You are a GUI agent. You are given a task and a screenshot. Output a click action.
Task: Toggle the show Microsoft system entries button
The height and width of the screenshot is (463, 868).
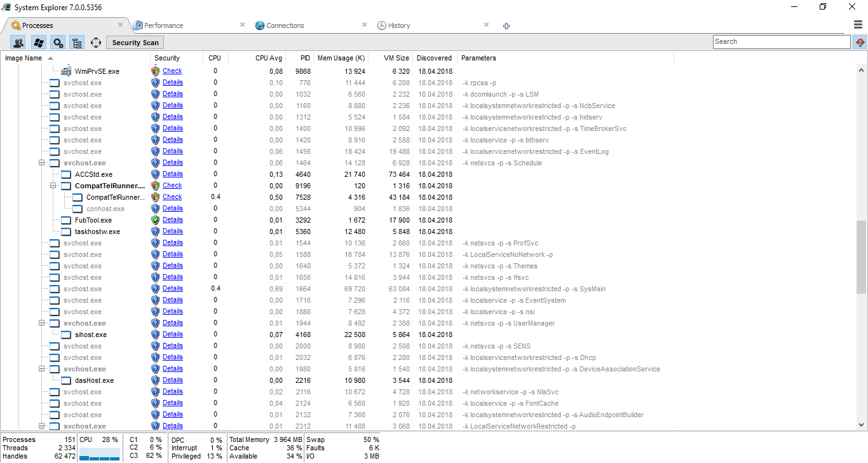point(38,43)
